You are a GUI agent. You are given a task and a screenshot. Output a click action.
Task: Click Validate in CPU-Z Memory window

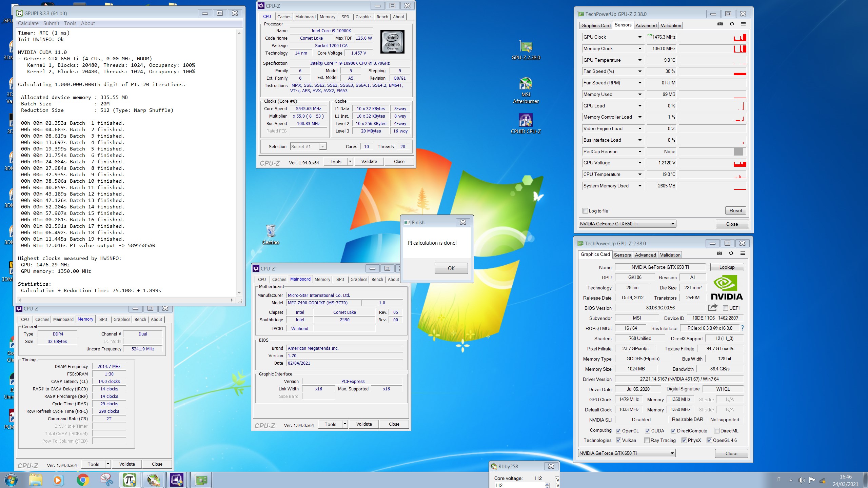pos(127,464)
